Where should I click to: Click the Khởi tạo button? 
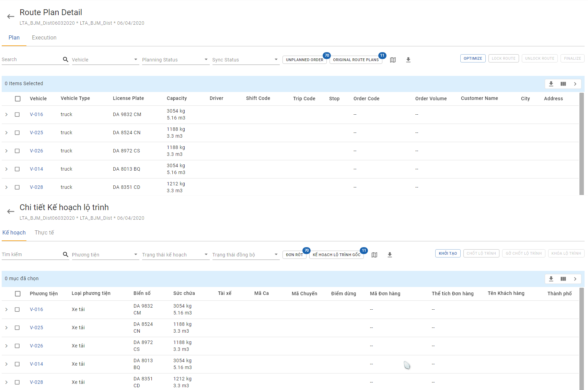pyautogui.click(x=448, y=253)
